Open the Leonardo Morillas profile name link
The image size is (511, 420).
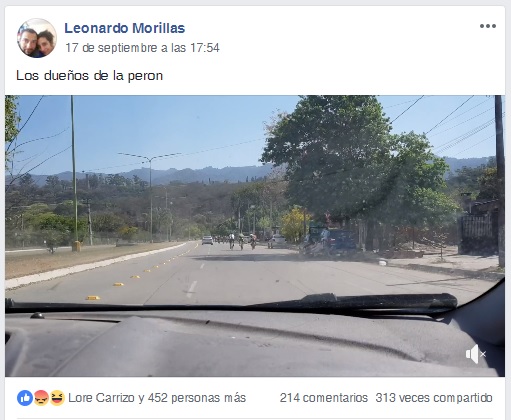125,28
